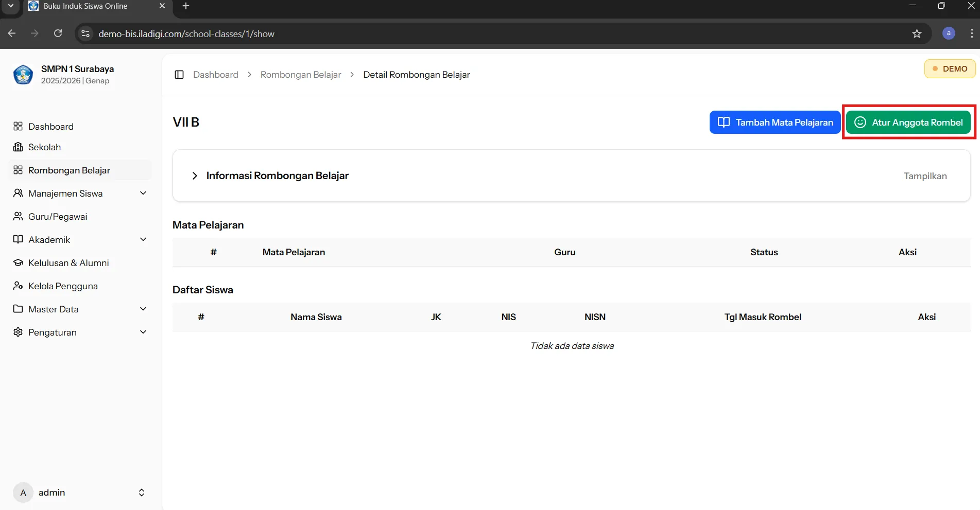
Task: Bookmark this page with the star icon
Action: click(917, 33)
